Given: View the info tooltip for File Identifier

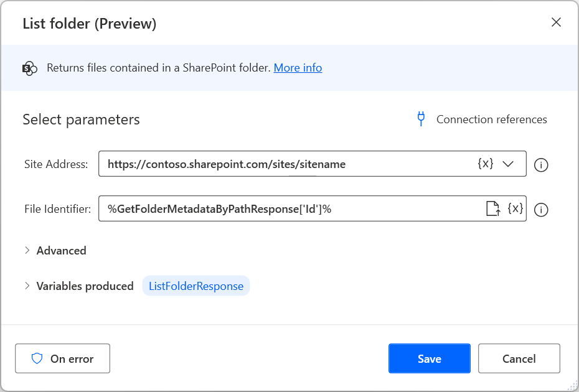Looking at the screenshot, I should pyautogui.click(x=541, y=210).
